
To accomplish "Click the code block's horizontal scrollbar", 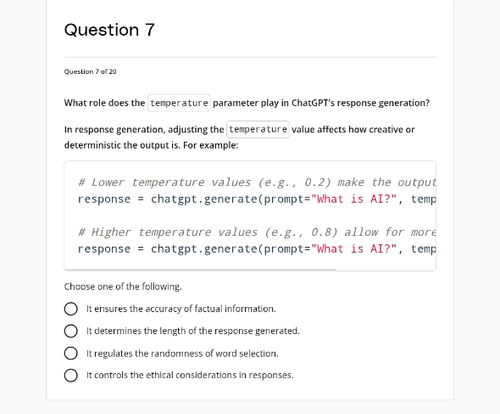I will click(x=200, y=269).
